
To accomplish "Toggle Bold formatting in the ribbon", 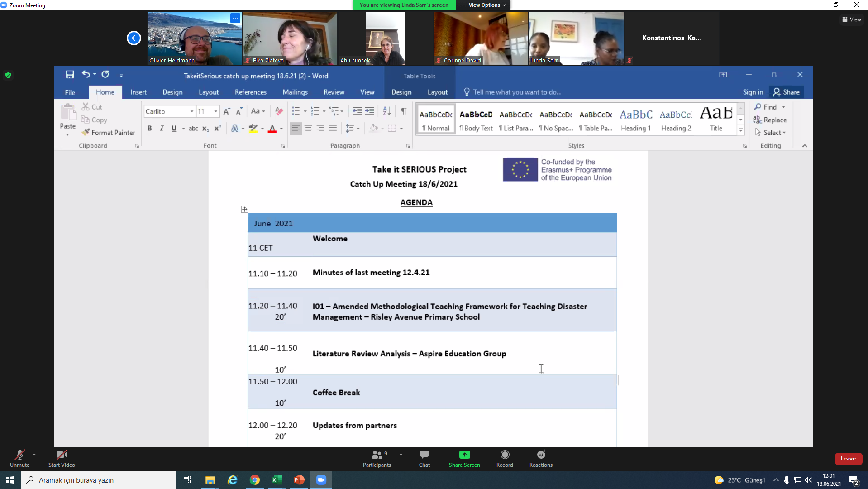I will tap(149, 129).
